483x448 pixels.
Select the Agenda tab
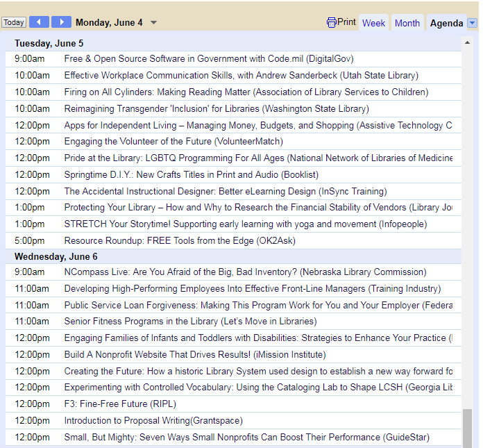point(446,23)
